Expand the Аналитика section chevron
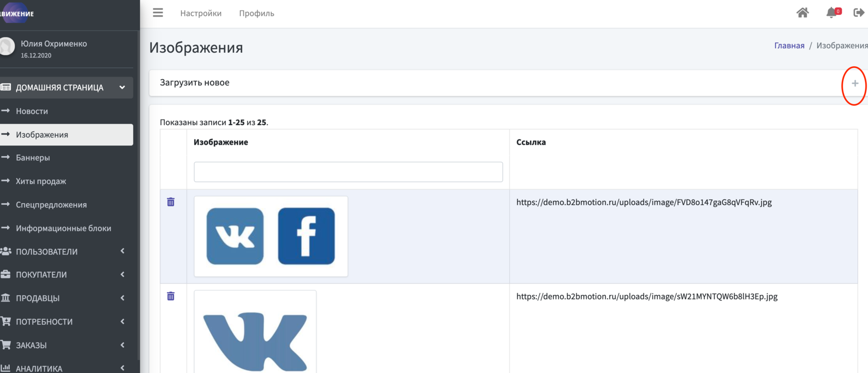Image resolution: width=868 pixels, height=373 pixels. (122, 368)
